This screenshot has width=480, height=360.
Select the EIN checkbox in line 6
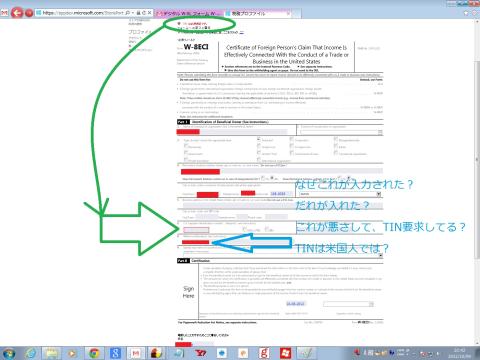267,229
